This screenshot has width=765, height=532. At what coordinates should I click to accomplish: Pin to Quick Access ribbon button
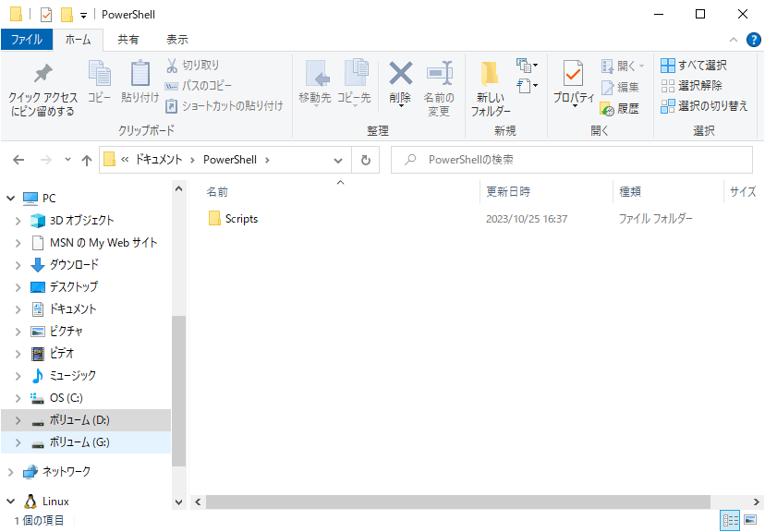click(x=42, y=90)
